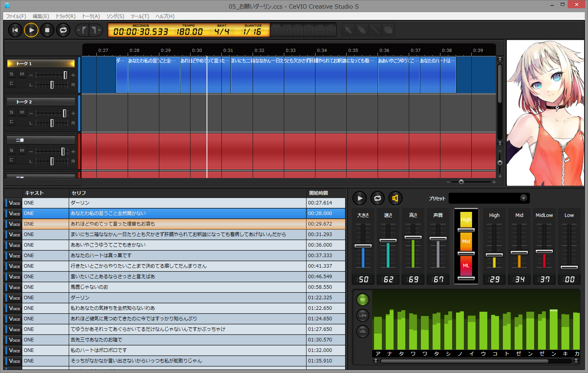Adjust the 速さ speed slider handle

tap(388, 240)
